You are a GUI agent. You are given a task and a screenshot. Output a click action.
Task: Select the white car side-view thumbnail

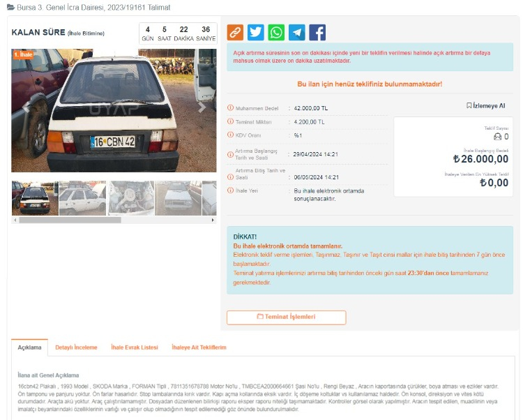[x=82, y=198]
